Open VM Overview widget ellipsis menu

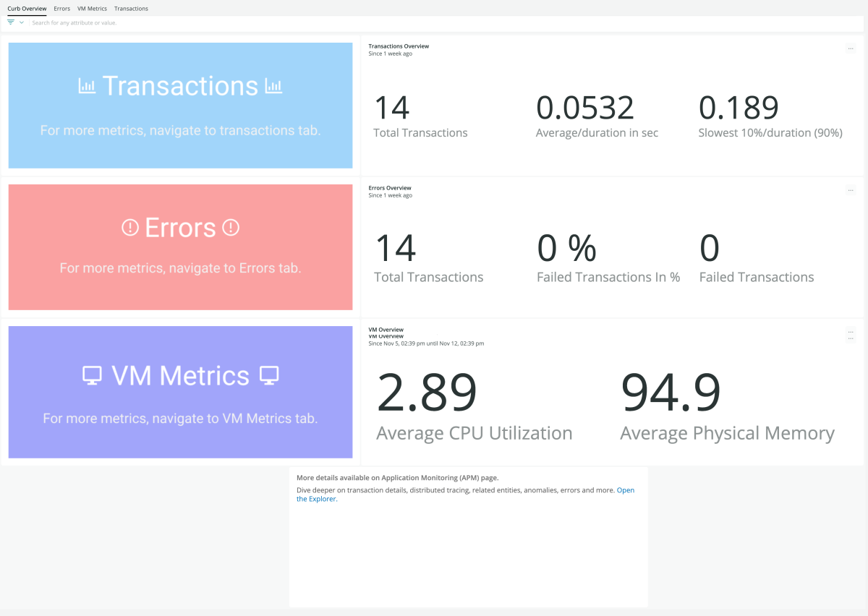point(851,332)
